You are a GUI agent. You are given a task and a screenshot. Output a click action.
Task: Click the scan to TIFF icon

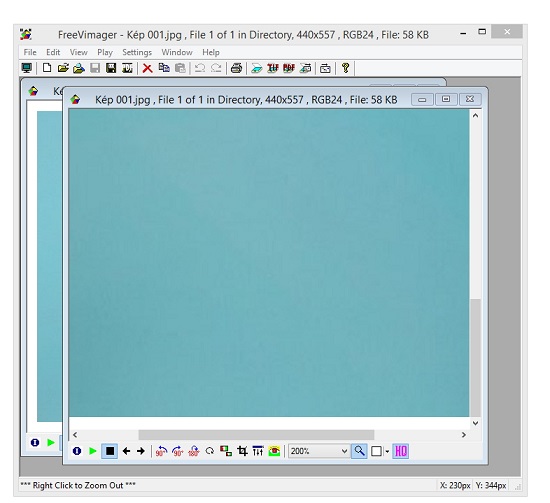click(273, 68)
